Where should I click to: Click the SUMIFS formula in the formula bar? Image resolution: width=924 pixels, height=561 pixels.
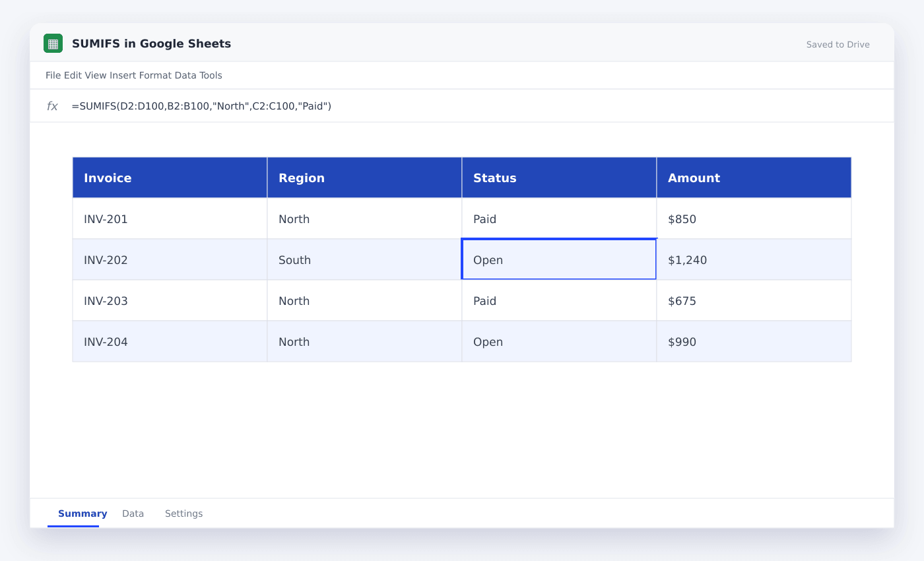pyautogui.click(x=201, y=106)
